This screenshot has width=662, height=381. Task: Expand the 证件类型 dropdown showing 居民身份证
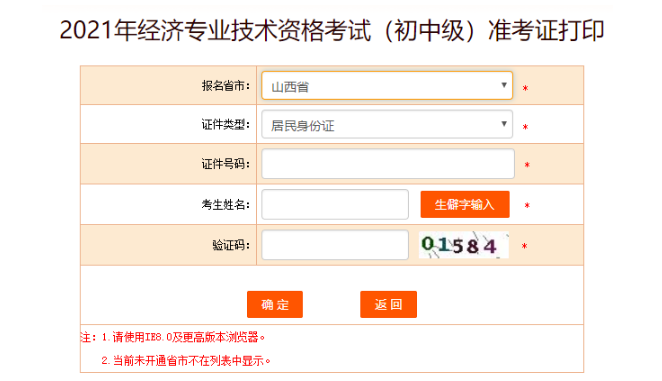(387, 124)
